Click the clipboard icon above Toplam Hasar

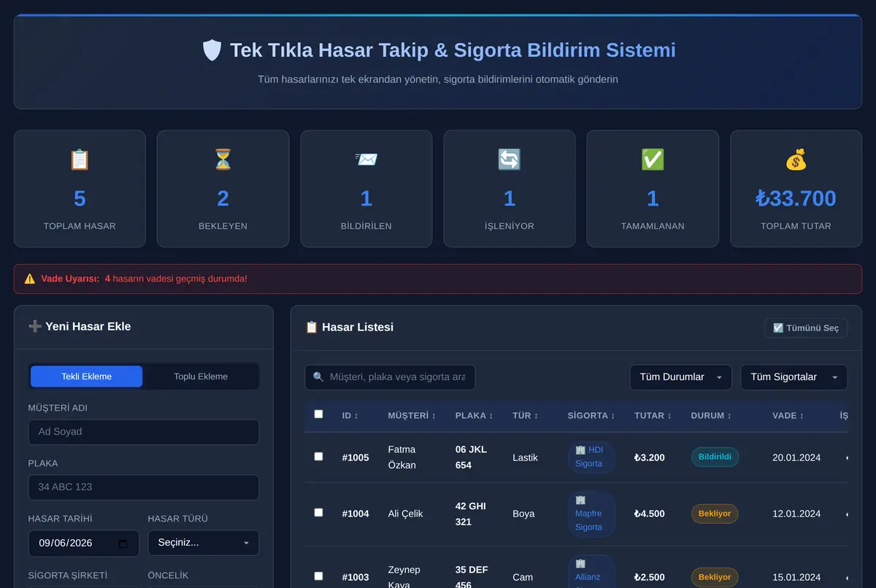(x=80, y=160)
